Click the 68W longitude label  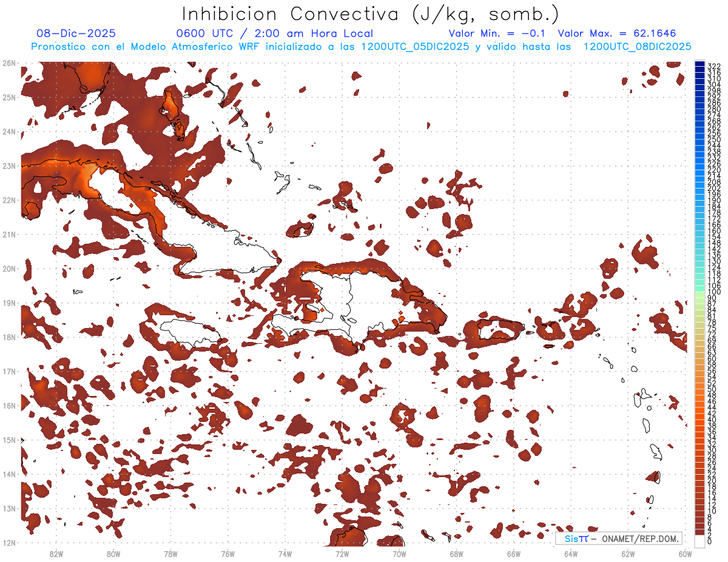(x=457, y=554)
